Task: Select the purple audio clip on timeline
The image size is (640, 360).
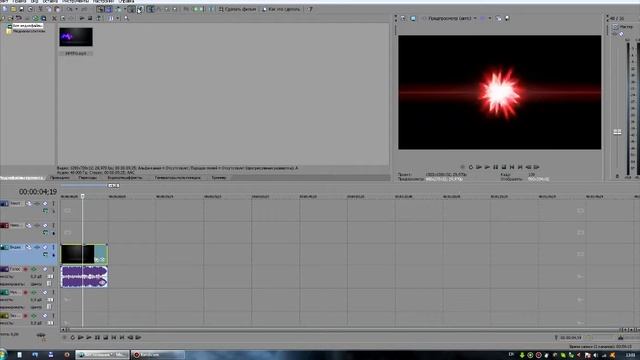Action: tap(84, 277)
